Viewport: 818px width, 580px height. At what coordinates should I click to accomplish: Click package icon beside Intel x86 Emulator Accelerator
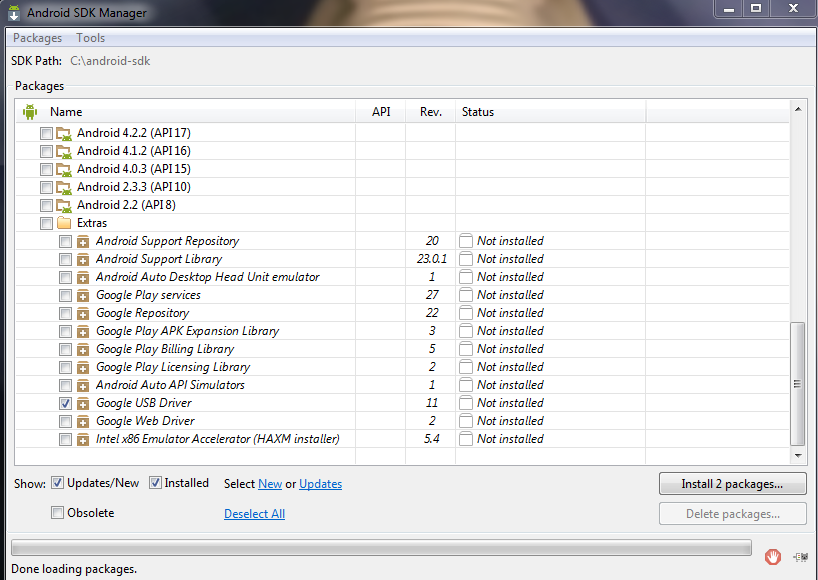[82, 440]
